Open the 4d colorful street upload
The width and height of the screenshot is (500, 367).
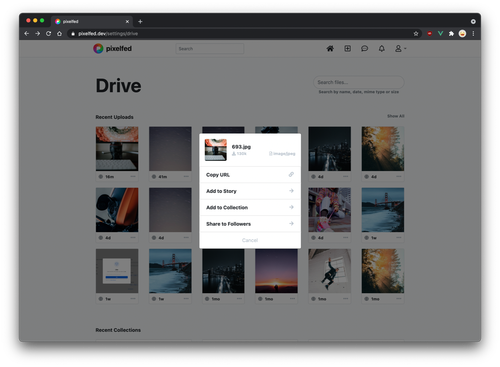coord(330,210)
